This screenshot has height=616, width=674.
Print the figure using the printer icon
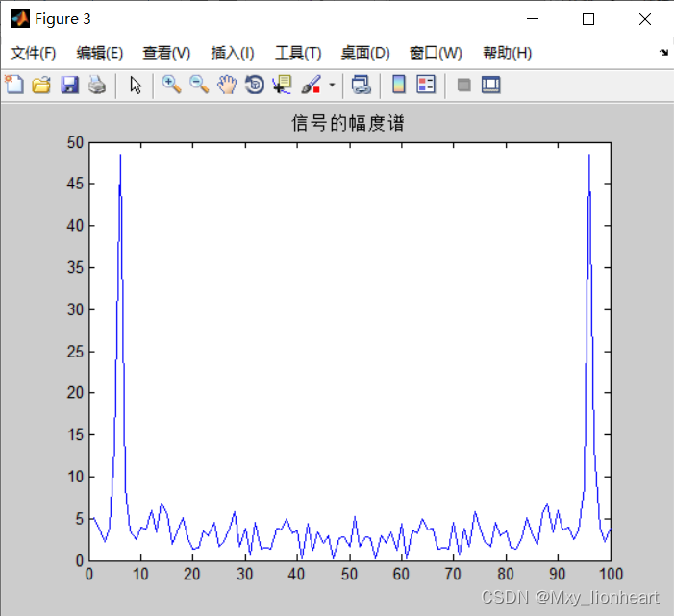(97, 85)
